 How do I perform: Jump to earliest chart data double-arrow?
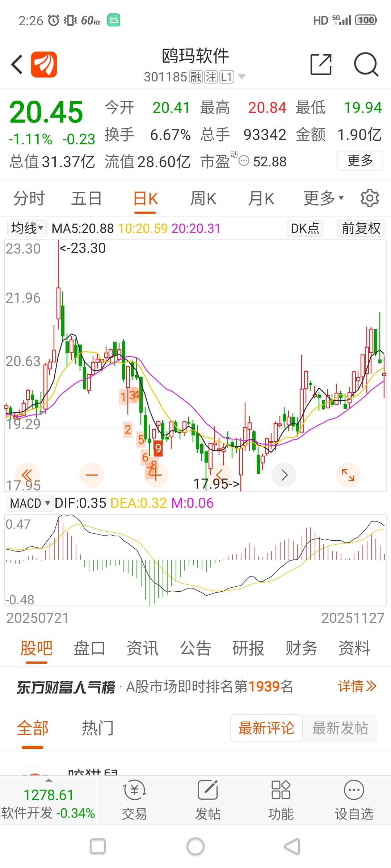click(27, 475)
